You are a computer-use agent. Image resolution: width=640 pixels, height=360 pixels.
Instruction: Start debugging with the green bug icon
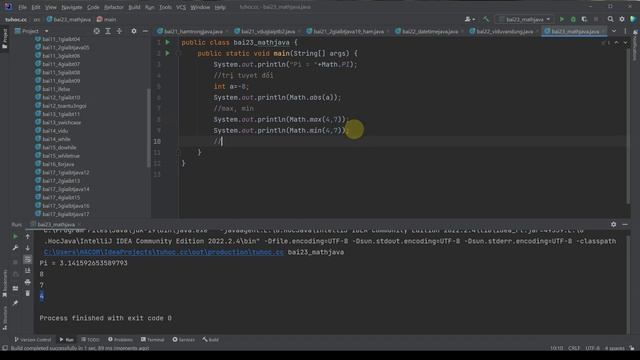(573, 19)
